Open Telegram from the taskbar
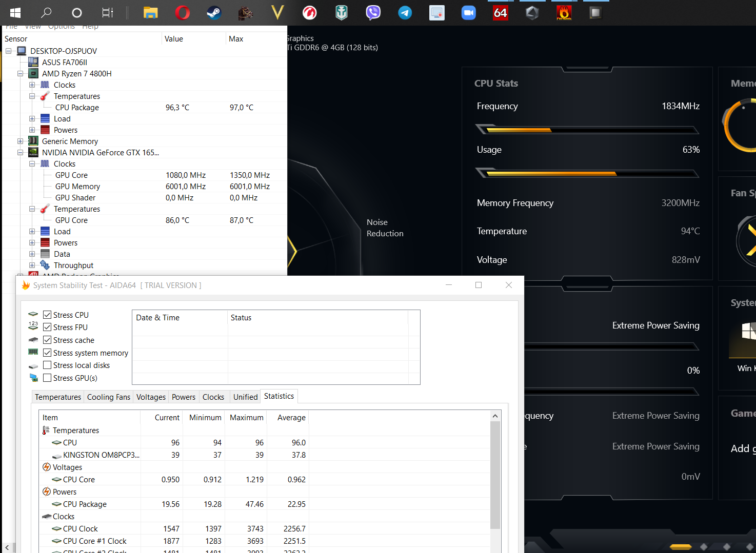Viewport: 756px width, 553px height. coord(405,12)
